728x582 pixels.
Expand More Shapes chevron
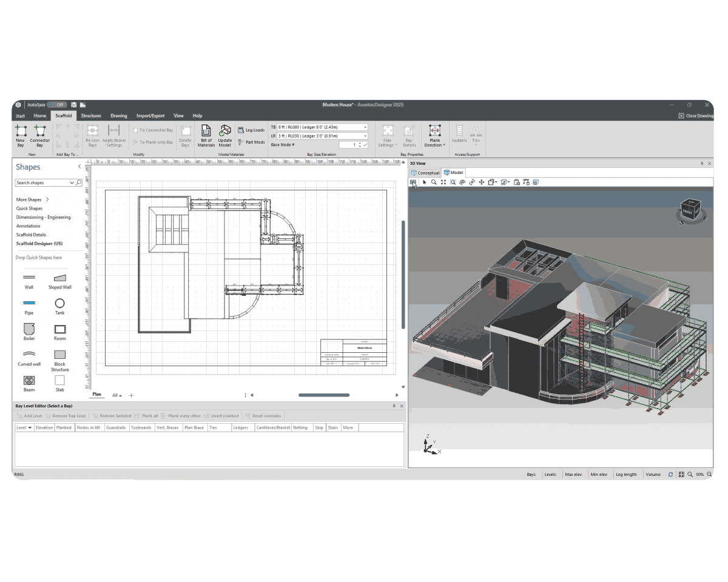[x=47, y=199]
